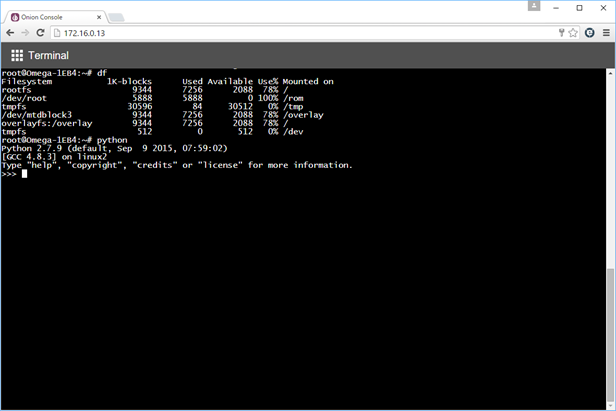The height and width of the screenshot is (411, 616).
Task: Bookmark this page with the star icon
Action: (x=573, y=33)
